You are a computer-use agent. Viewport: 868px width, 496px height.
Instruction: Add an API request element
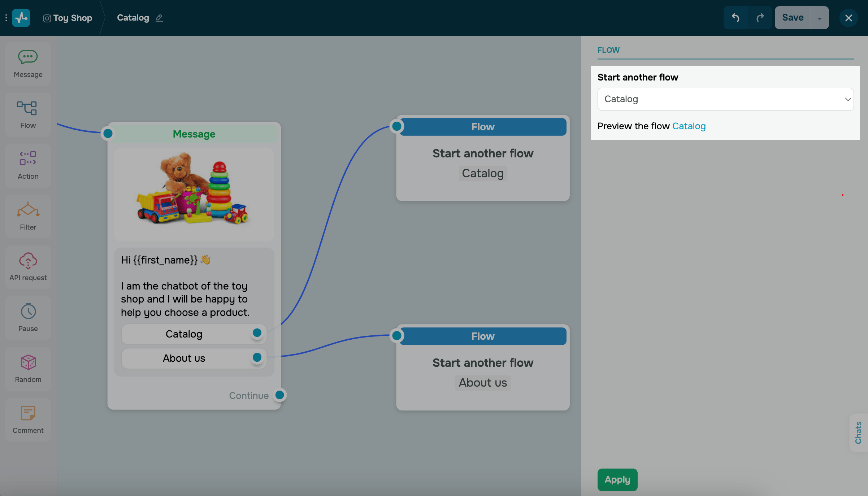tap(28, 261)
